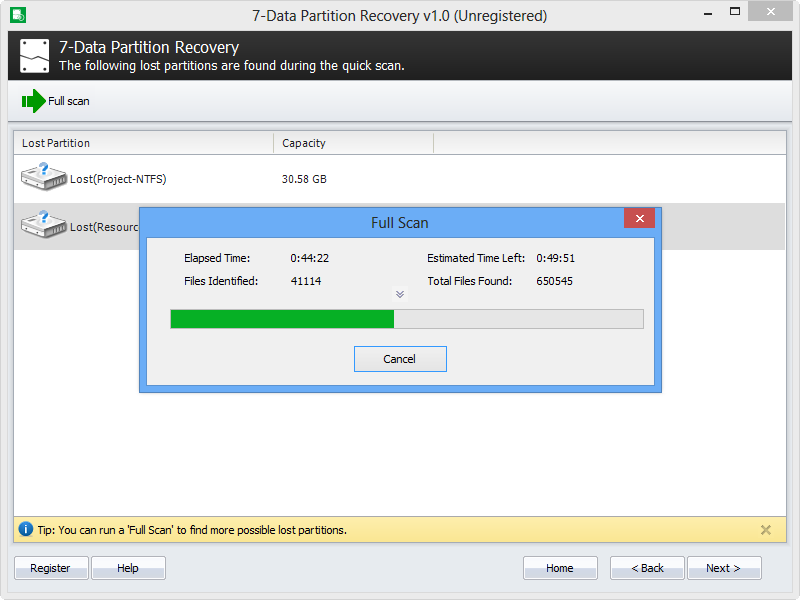Image resolution: width=800 pixels, height=600 pixels.
Task: Click the green Full scan arrow icon
Action: pos(33,101)
